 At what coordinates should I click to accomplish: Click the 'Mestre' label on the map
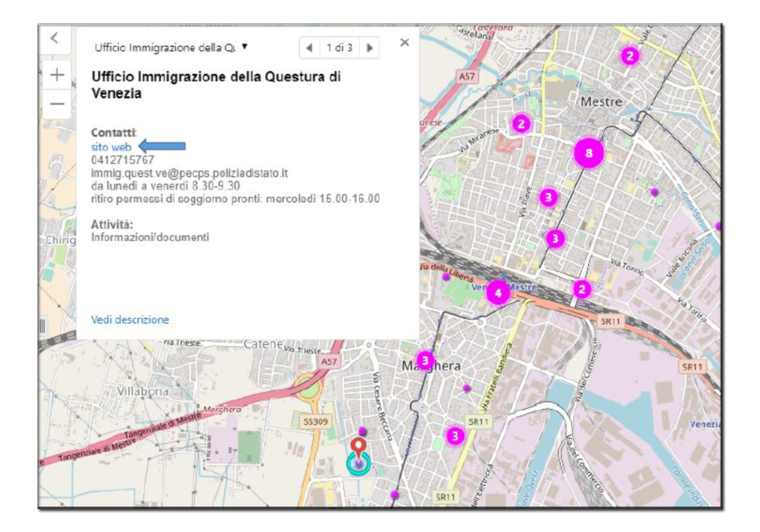(601, 102)
